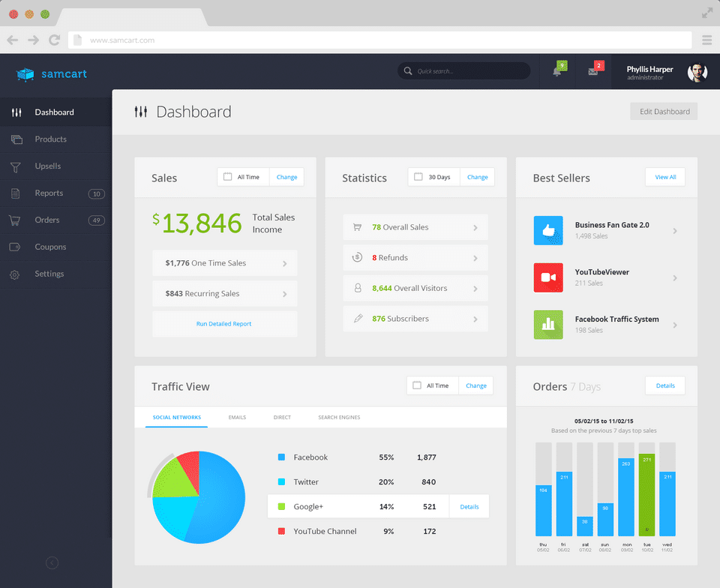Click the www.samcart.com address bar
The width and height of the screenshot is (720, 588).
click(379, 40)
